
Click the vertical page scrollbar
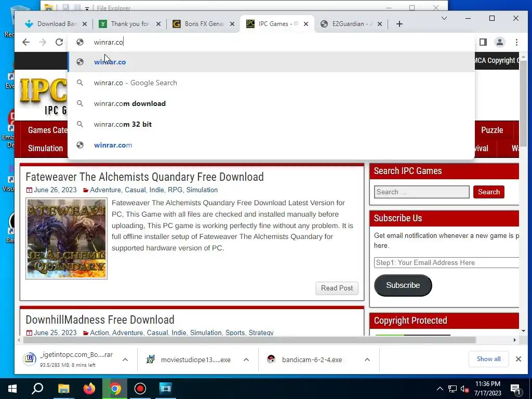tap(523, 103)
